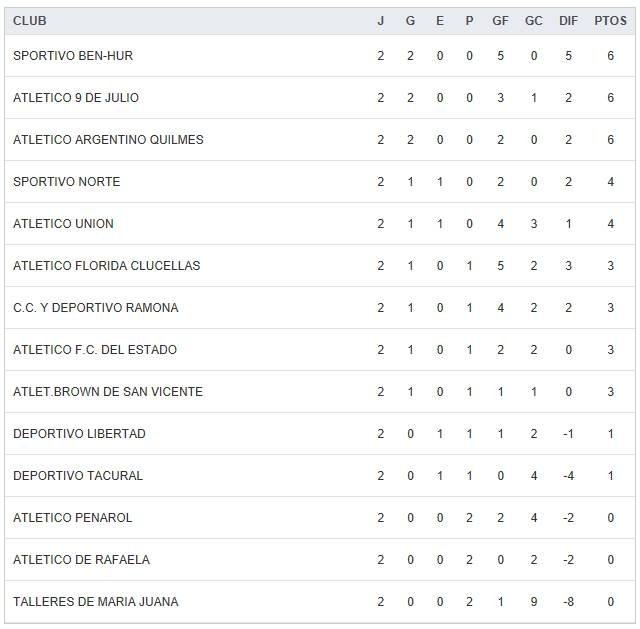
Task: Open the SPORTIVO BEN-HUR club name
Action: point(73,56)
